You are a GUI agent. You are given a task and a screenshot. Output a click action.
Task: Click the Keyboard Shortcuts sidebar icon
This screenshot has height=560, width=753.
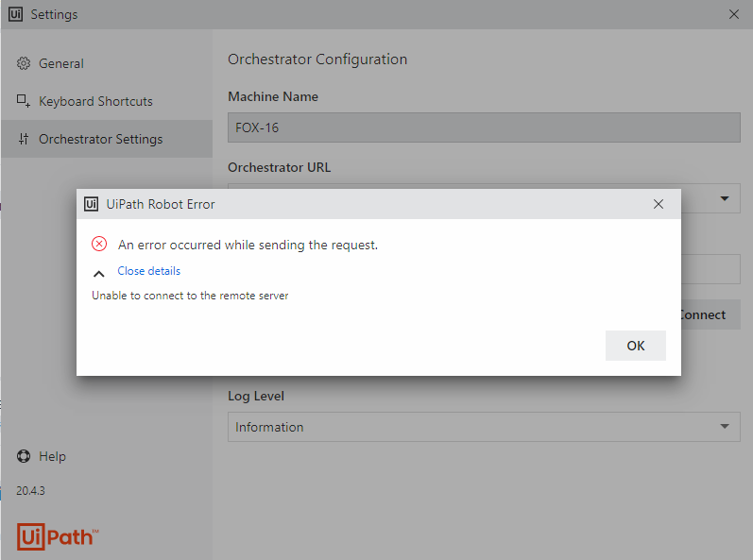[x=24, y=101]
